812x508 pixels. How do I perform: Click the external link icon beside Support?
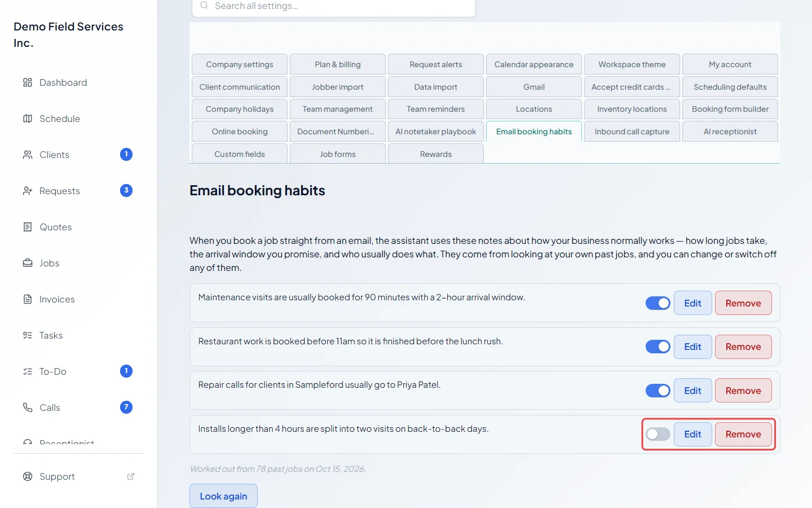tap(131, 476)
